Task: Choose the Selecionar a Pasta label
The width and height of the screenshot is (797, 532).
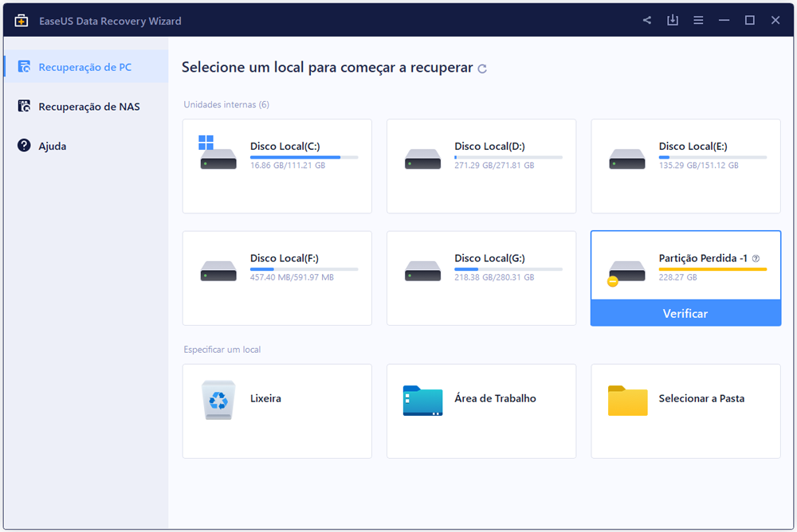Action: click(x=701, y=398)
